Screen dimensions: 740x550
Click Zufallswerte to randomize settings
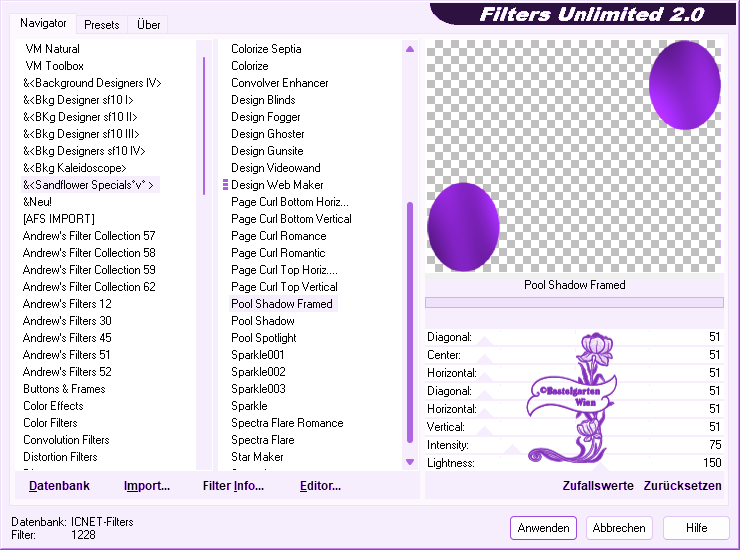tap(597, 486)
